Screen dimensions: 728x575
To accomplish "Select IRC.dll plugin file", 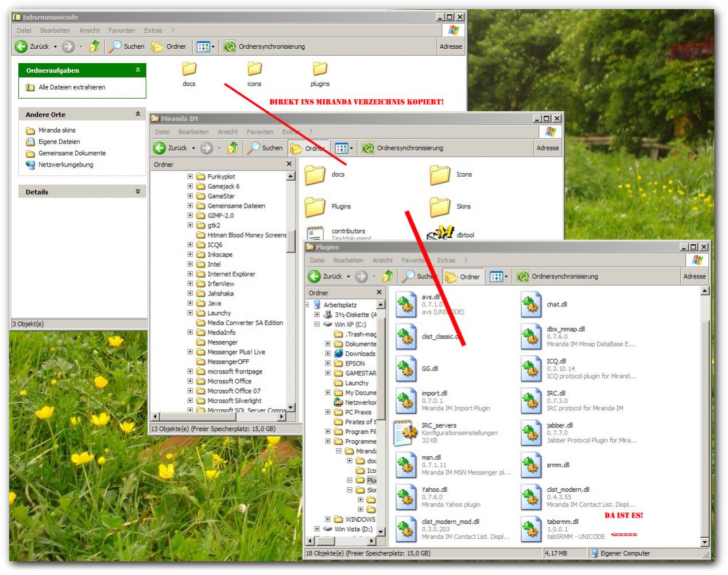I will pos(572,401).
